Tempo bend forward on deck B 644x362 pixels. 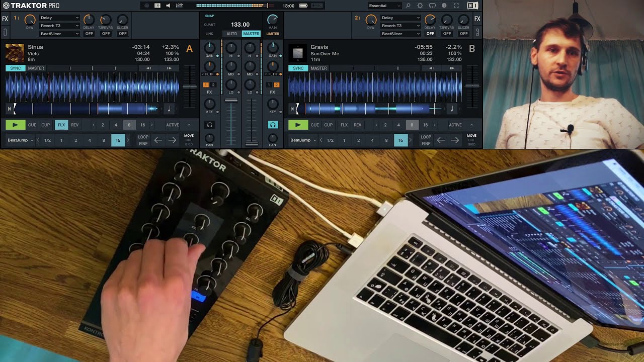(452, 68)
